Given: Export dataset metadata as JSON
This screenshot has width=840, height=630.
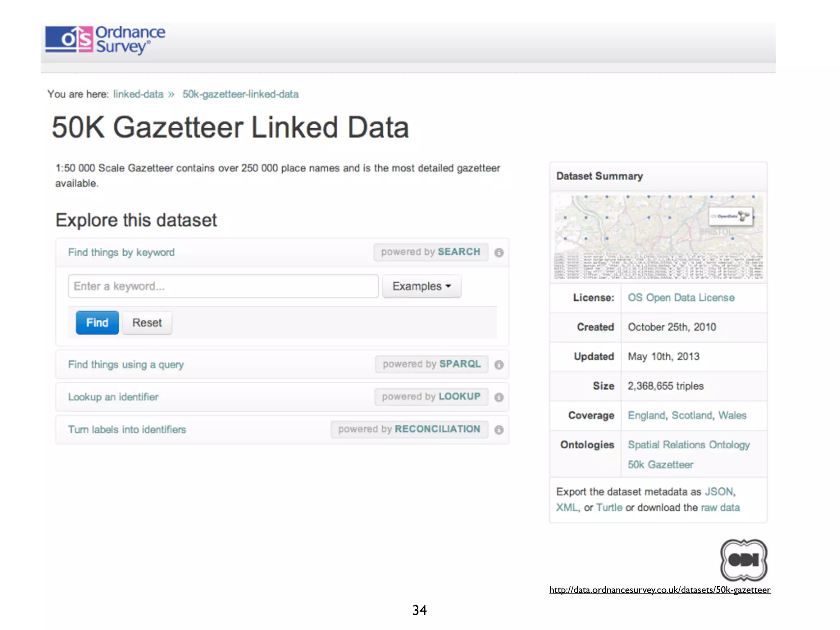Looking at the screenshot, I should point(719,492).
